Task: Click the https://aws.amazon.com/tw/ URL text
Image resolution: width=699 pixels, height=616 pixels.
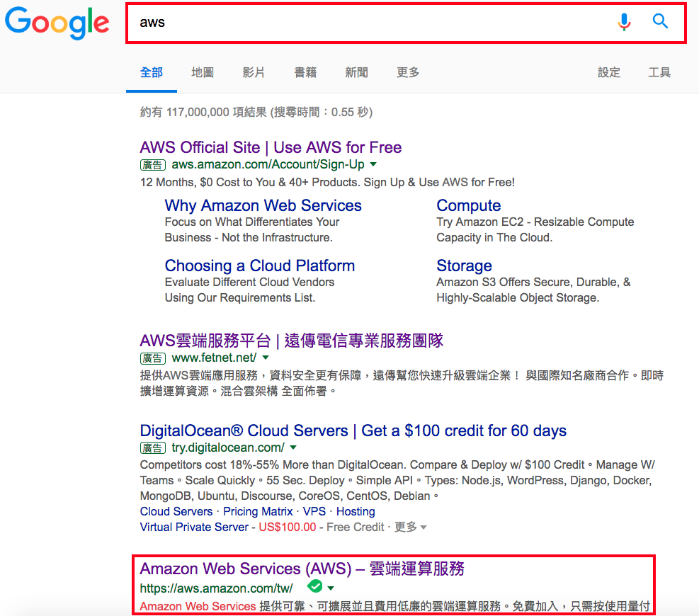Action: pyautogui.click(x=216, y=588)
